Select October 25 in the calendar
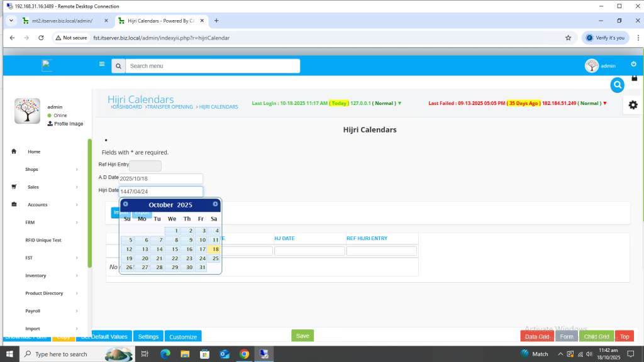The image size is (644, 362). point(214,258)
